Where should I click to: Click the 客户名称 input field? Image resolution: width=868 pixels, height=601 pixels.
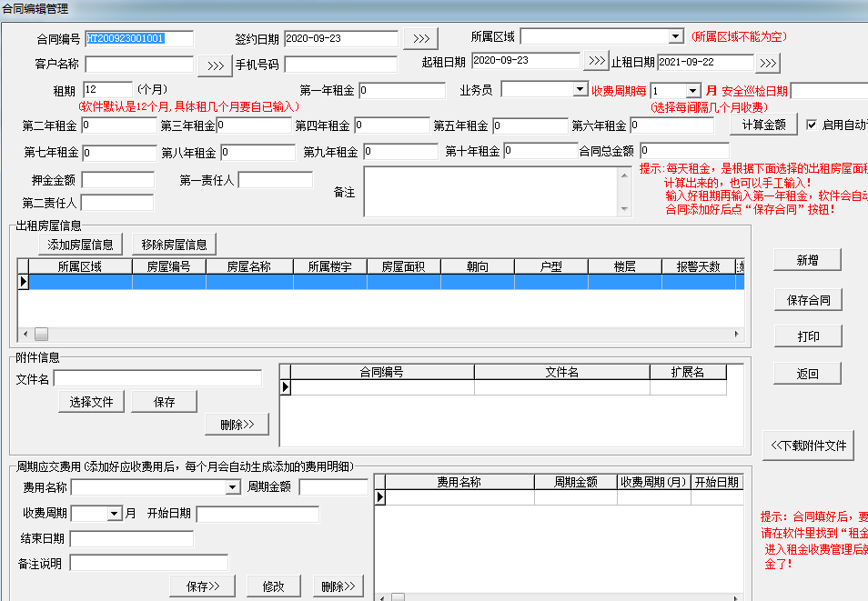click(x=139, y=65)
